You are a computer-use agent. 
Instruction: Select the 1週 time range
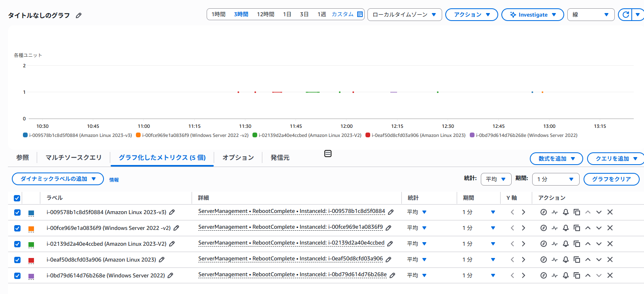click(322, 14)
